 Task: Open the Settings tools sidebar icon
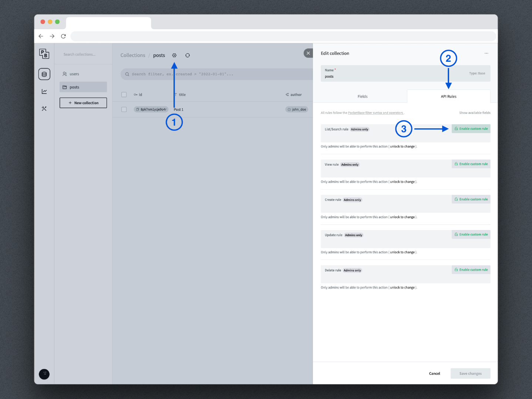(x=44, y=109)
